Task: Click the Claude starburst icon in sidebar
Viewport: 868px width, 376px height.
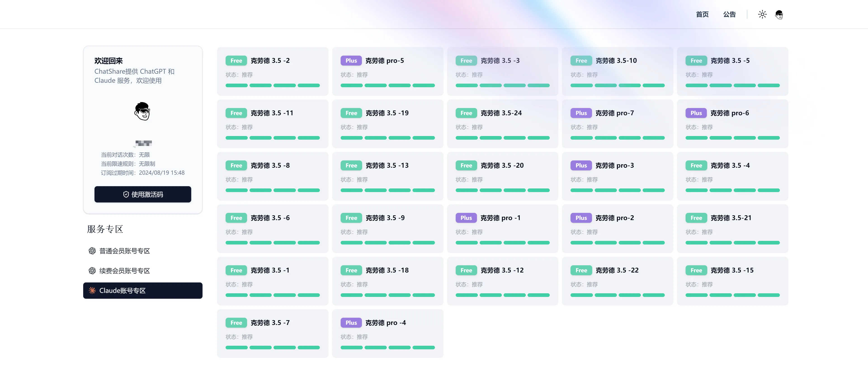Action: 92,291
